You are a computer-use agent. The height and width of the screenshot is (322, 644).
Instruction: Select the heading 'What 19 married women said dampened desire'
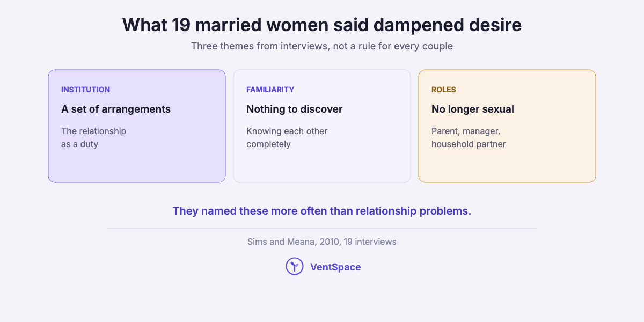point(322,25)
